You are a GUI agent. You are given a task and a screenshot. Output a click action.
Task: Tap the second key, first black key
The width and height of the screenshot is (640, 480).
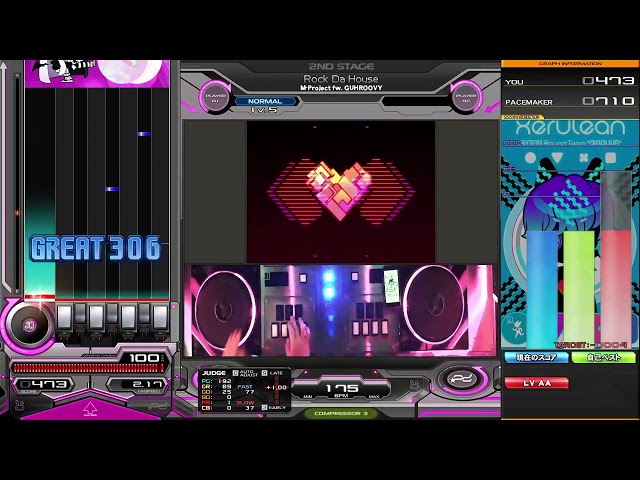coord(80,313)
